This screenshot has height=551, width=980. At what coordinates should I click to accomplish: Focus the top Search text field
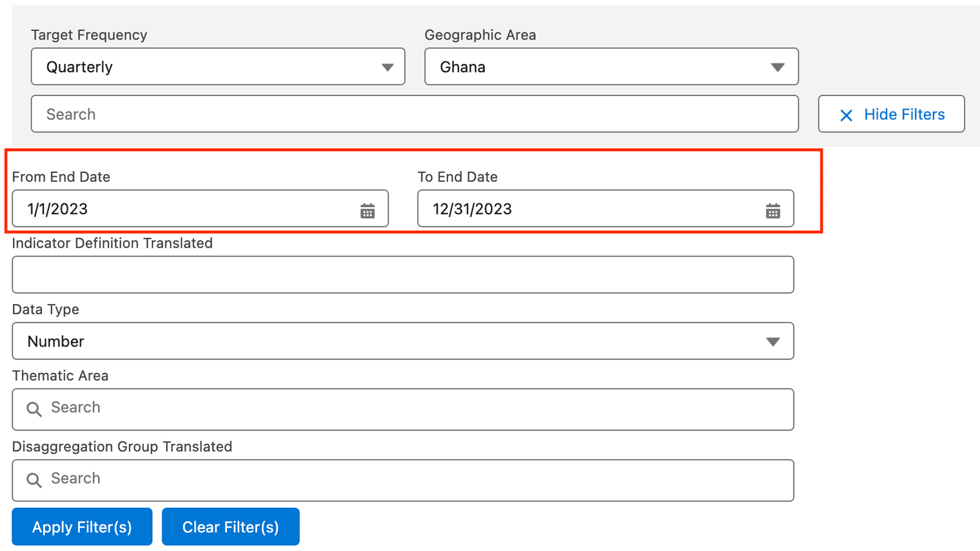[415, 114]
